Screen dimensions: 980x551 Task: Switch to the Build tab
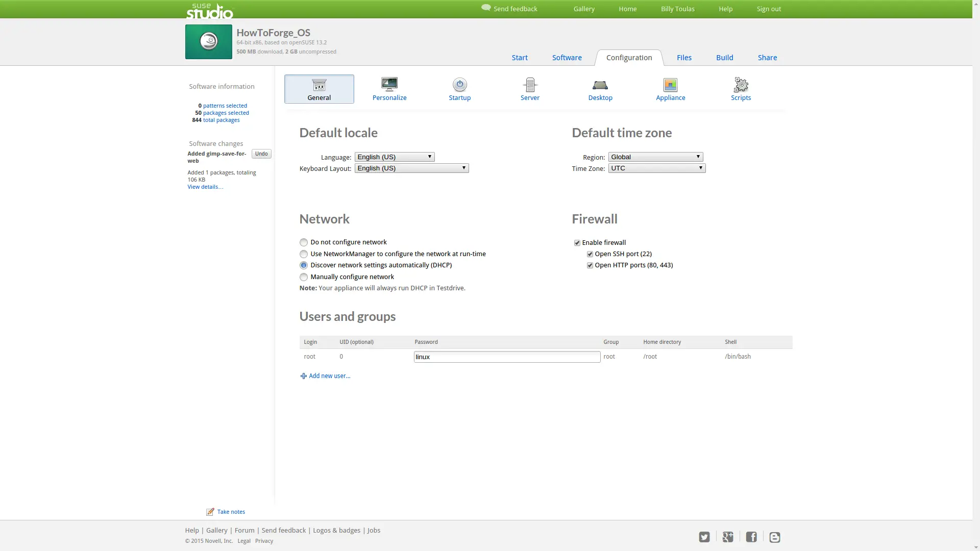pos(725,58)
